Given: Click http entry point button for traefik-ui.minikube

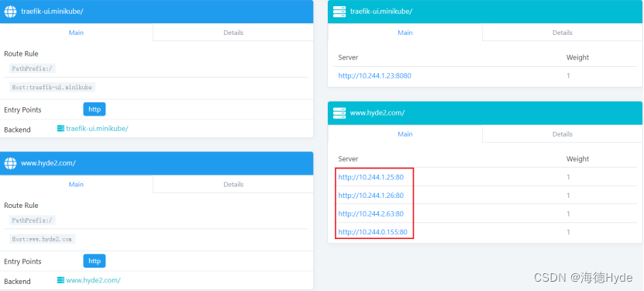Looking at the screenshot, I should pyautogui.click(x=95, y=109).
